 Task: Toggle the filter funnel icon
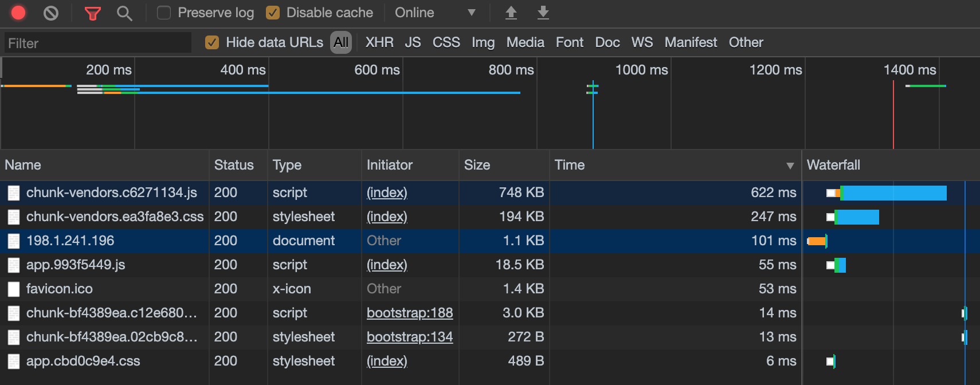pos(92,13)
